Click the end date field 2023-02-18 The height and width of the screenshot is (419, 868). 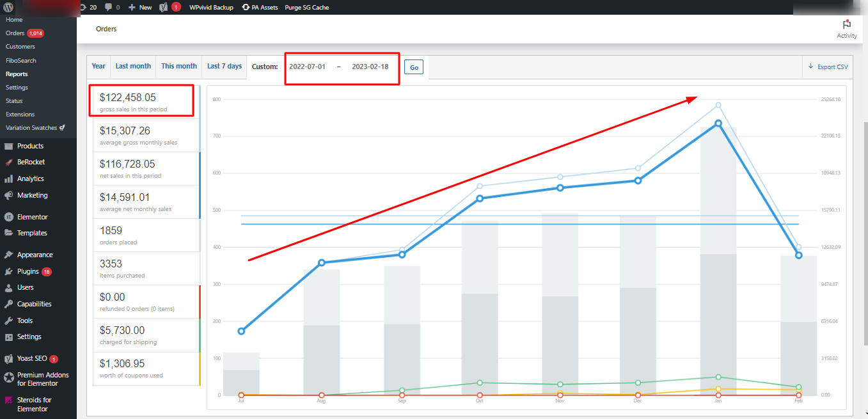pos(371,67)
